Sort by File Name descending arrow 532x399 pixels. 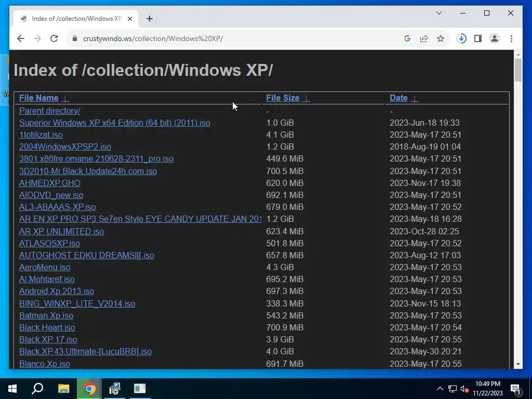[65, 99]
